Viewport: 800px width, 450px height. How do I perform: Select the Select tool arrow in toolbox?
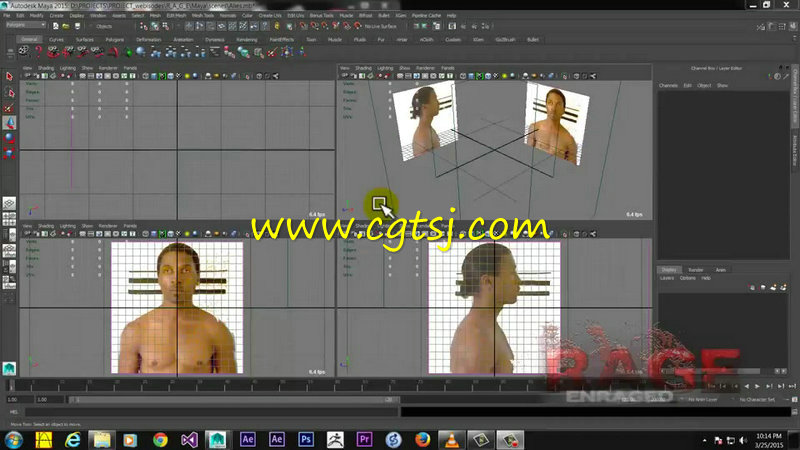(x=9, y=77)
